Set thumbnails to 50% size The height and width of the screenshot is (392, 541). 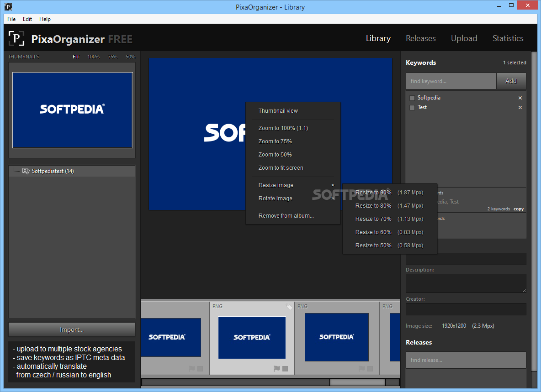[x=130, y=57]
